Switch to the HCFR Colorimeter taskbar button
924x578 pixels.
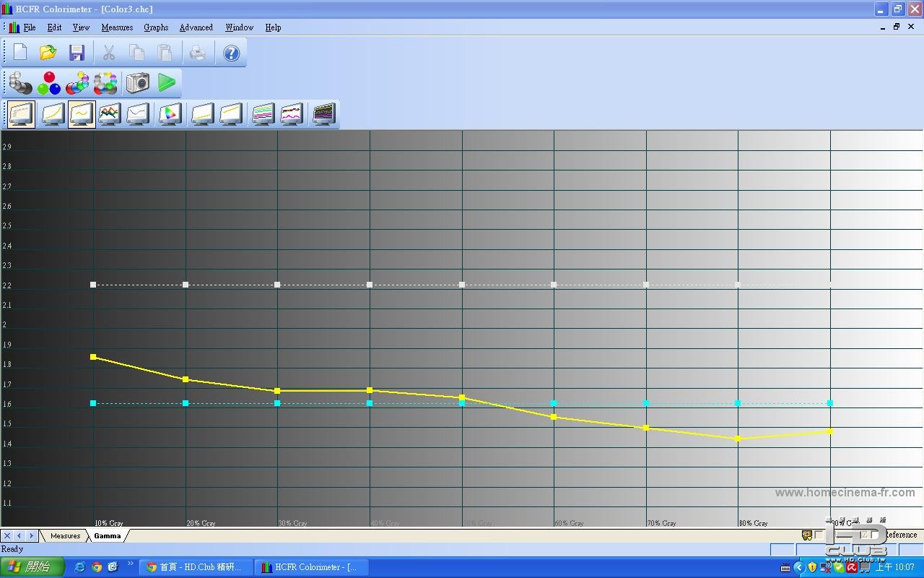click(x=312, y=567)
